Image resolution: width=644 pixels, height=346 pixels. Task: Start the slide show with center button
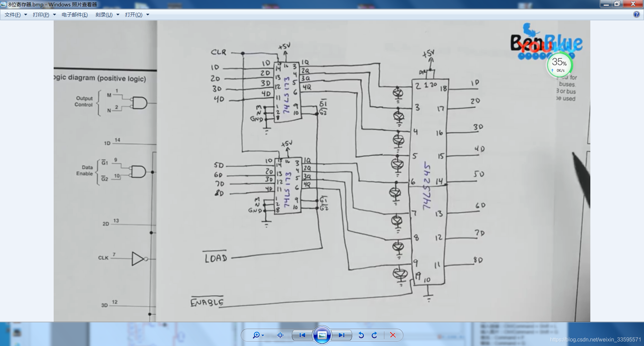(322, 335)
